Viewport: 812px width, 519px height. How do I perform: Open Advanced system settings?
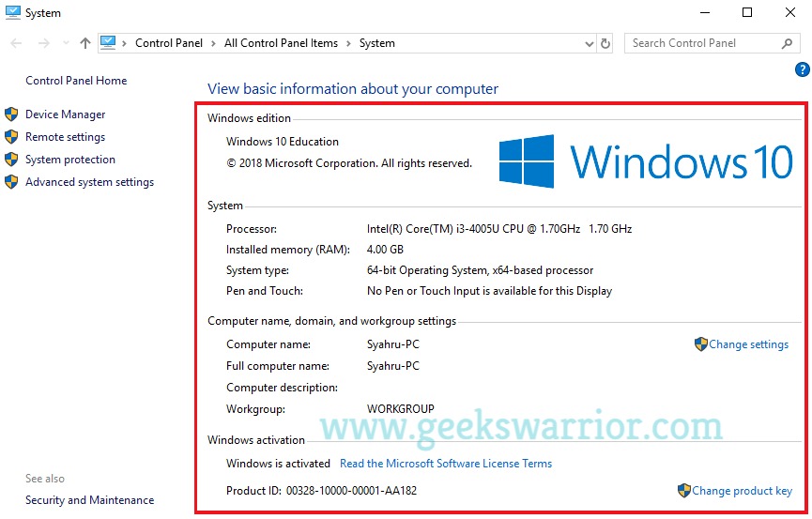[89, 182]
